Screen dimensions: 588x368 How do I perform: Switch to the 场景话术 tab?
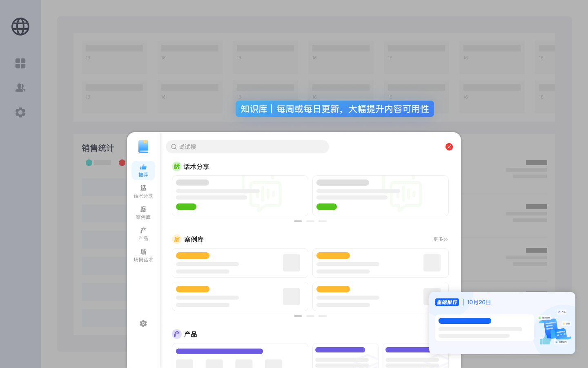click(143, 256)
